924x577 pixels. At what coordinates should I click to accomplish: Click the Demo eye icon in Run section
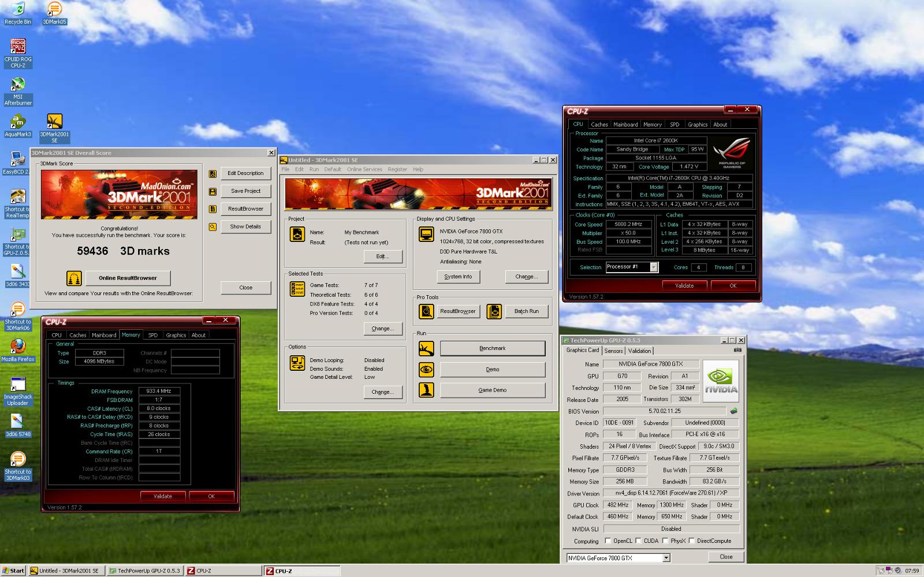click(426, 370)
